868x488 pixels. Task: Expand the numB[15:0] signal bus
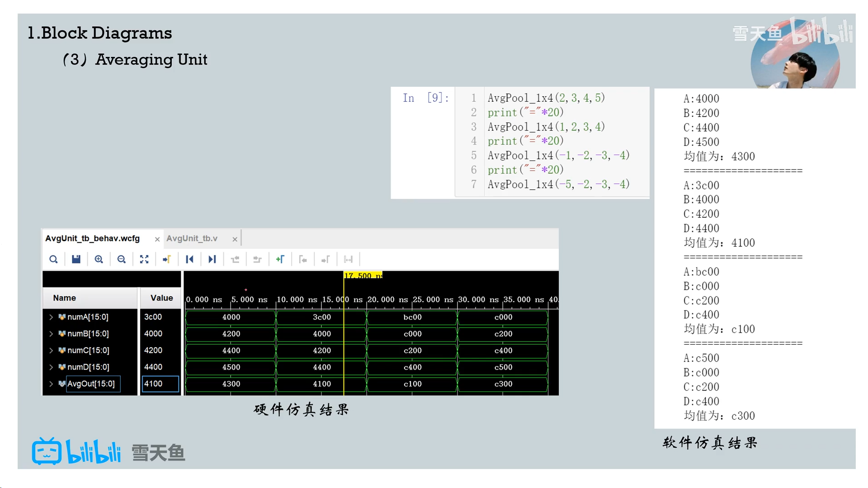[51, 334]
